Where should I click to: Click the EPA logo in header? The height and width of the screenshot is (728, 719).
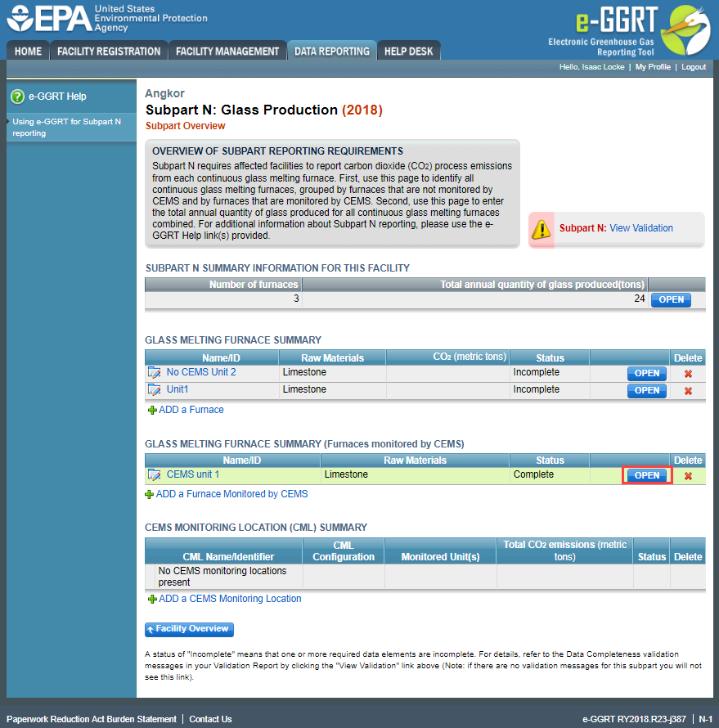click(107, 19)
